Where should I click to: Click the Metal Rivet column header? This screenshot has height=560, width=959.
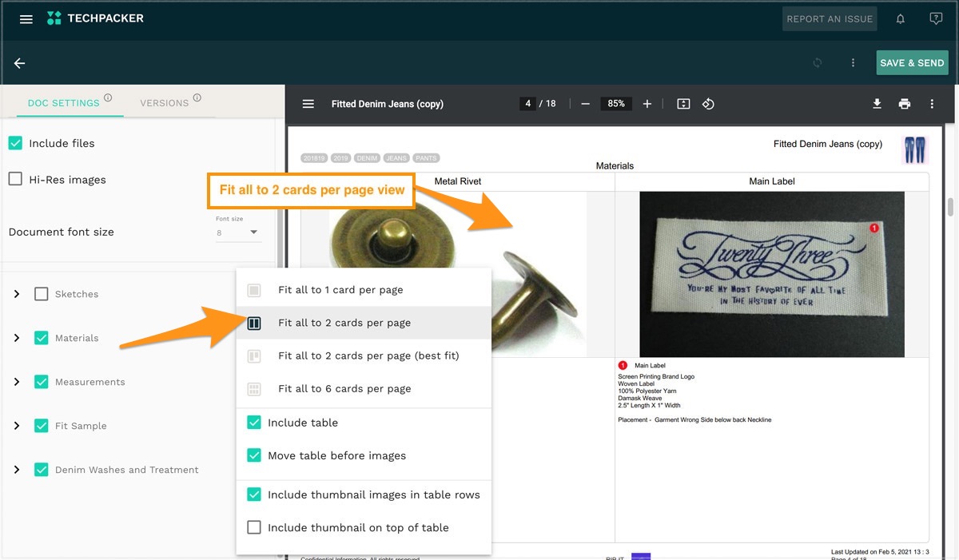point(458,181)
